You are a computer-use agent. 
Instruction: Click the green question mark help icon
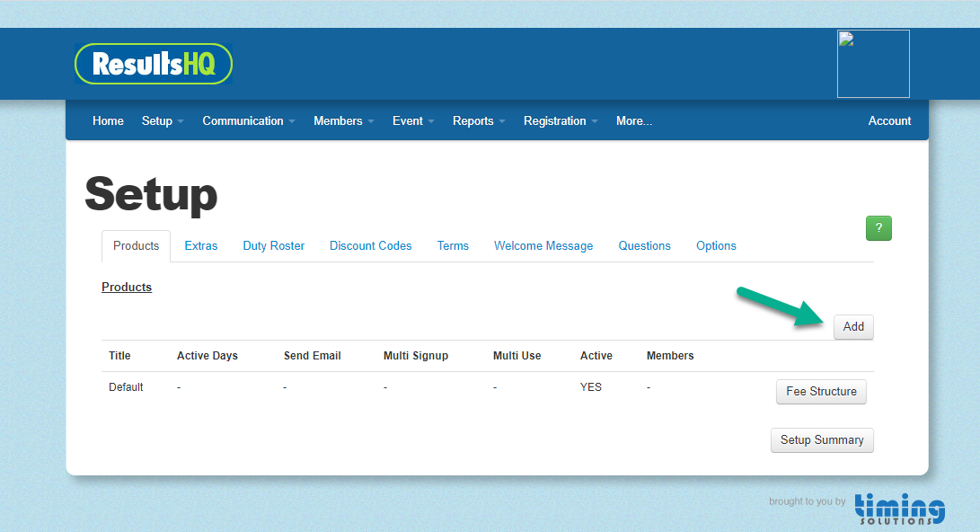coord(878,228)
